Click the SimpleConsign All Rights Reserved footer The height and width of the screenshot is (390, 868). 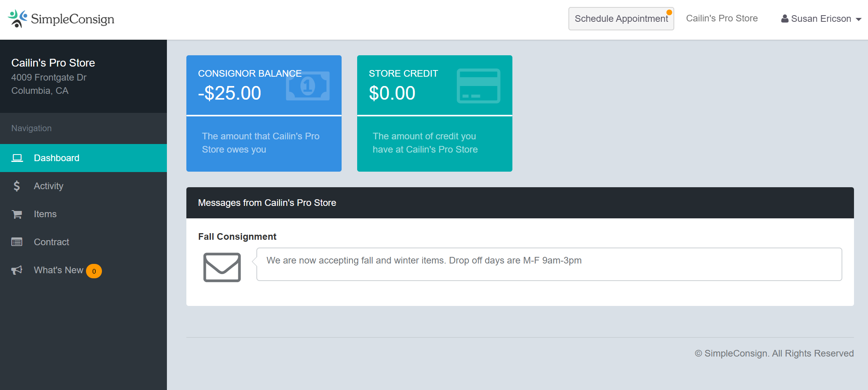[x=774, y=353]
